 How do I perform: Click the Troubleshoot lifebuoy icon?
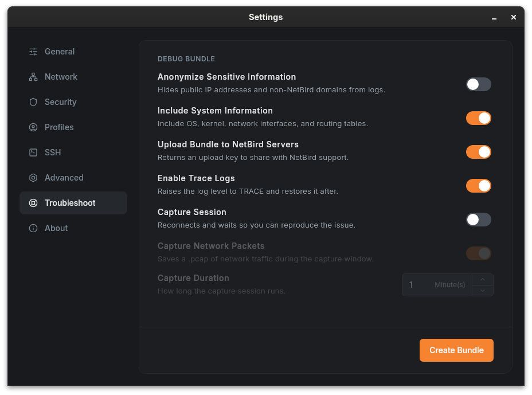click(33, 203)
